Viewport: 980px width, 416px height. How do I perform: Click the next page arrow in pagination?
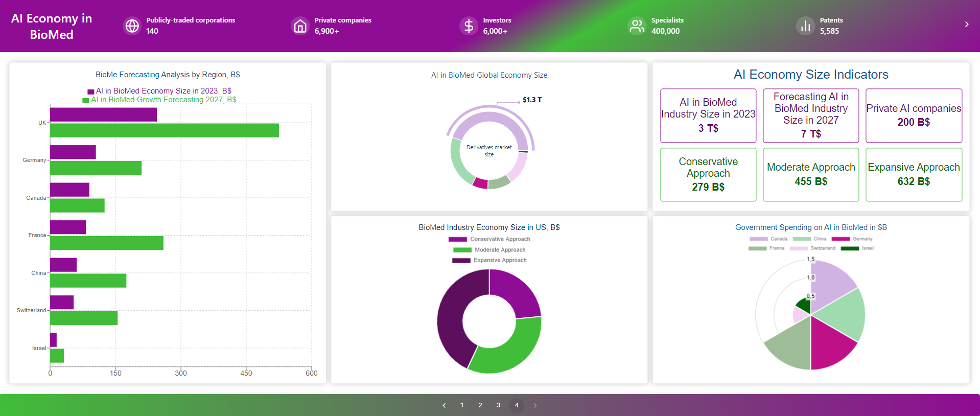(x=535, y=405)
